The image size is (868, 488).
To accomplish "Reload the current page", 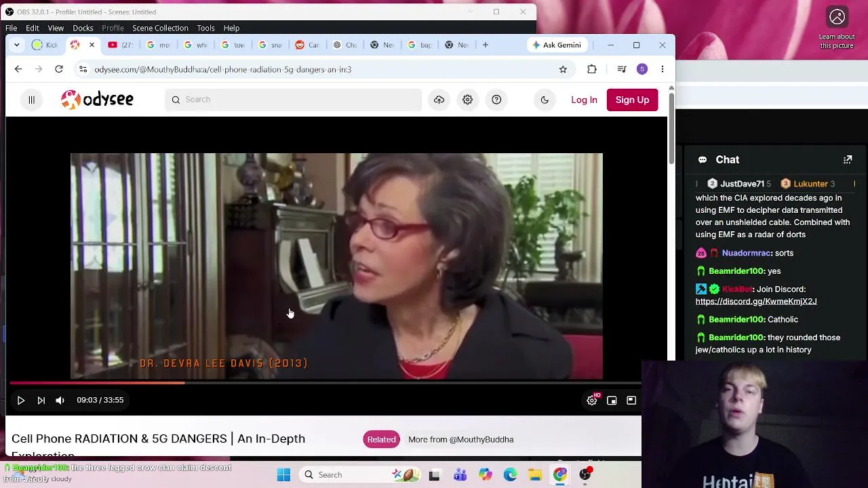I will click(59, 69).
